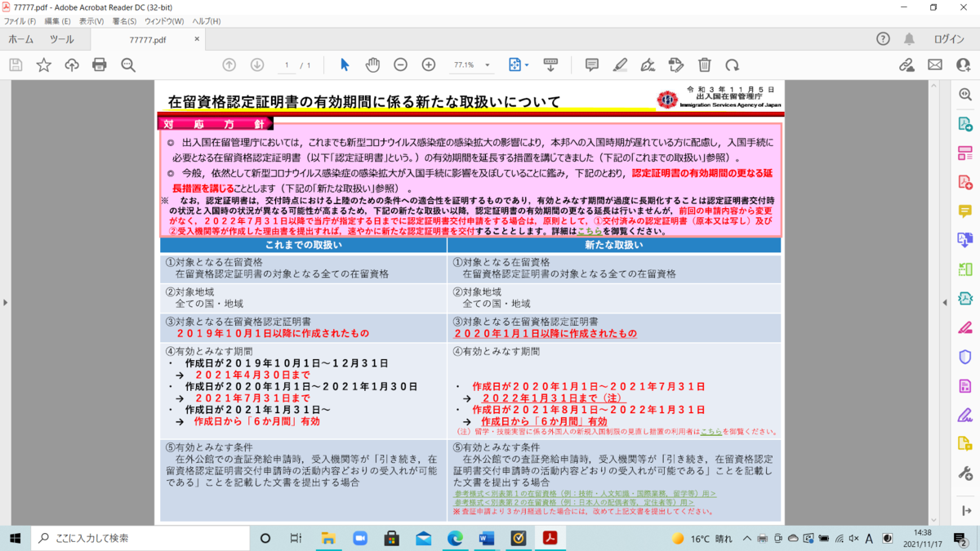Open Combine Files tool in right pane
This screenshot has width=980, height=551.
click(x=964, y=240)
